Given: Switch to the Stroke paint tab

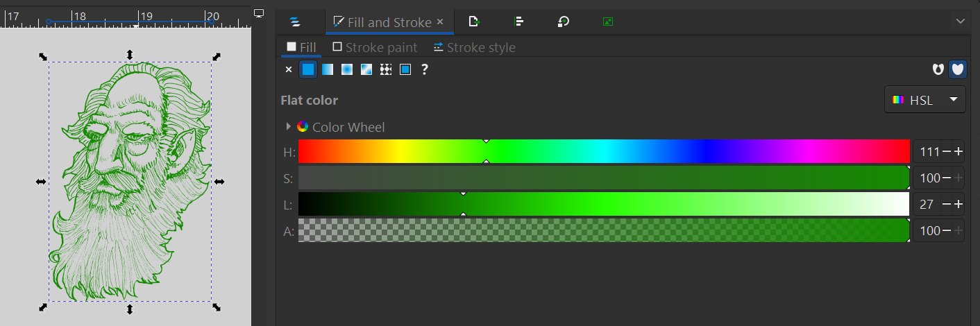Looking at the screenshot, I should 375,47.
